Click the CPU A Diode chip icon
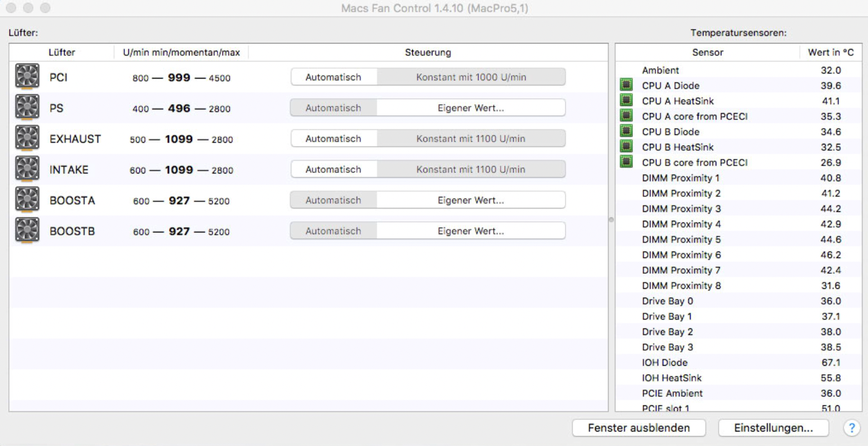 point(626,85)
